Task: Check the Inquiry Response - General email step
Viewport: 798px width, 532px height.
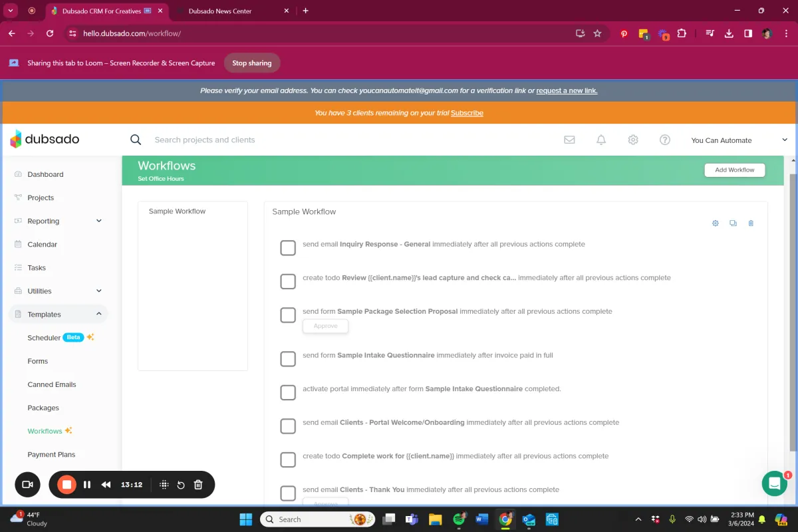Action: point(288,248)
